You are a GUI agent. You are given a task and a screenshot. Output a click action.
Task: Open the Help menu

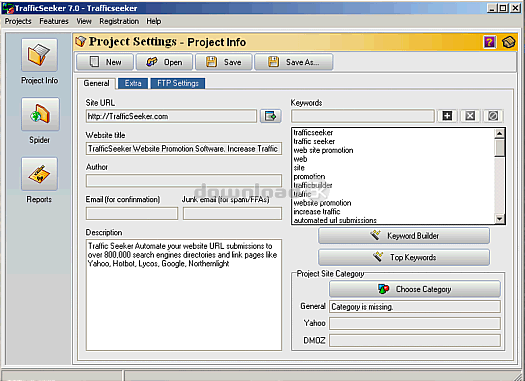tap(154, 21)
